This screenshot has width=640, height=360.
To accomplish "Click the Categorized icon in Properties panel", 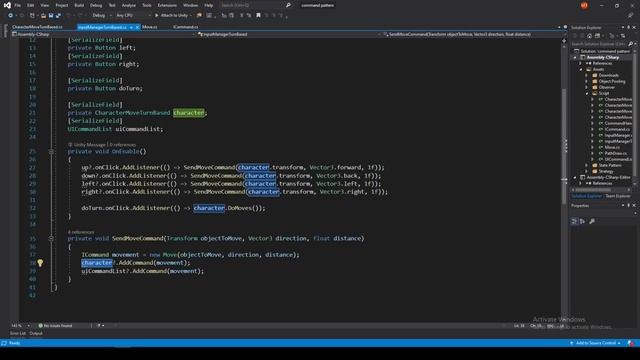I will click(x=574, y=221).
